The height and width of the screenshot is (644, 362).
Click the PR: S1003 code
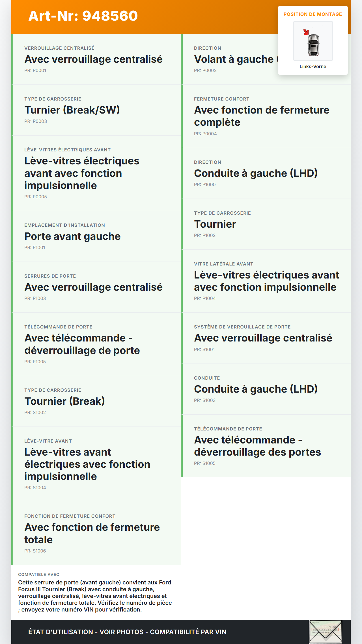point(205,401)
